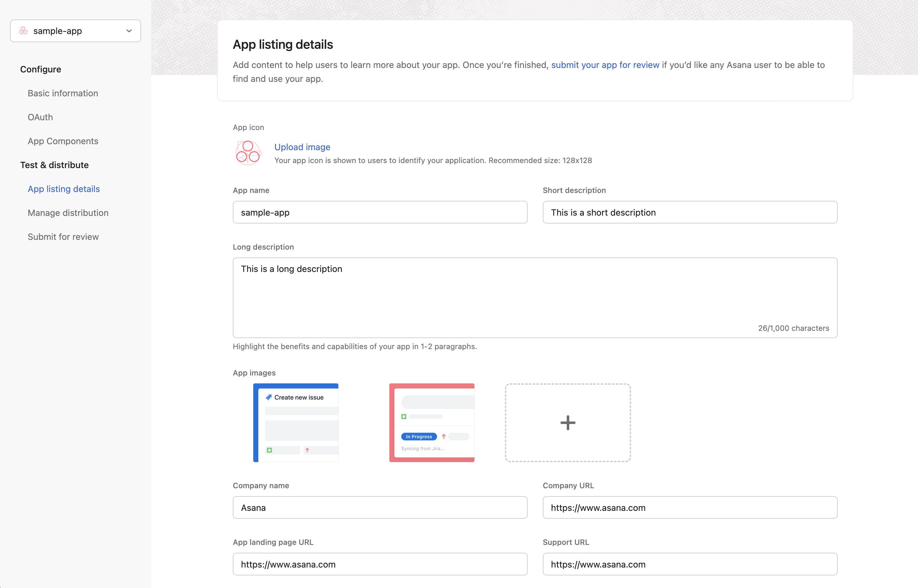Viewport: 918px width, 588px height.
Task: Go to Submit for review
Action: click(x=63, y=237)
